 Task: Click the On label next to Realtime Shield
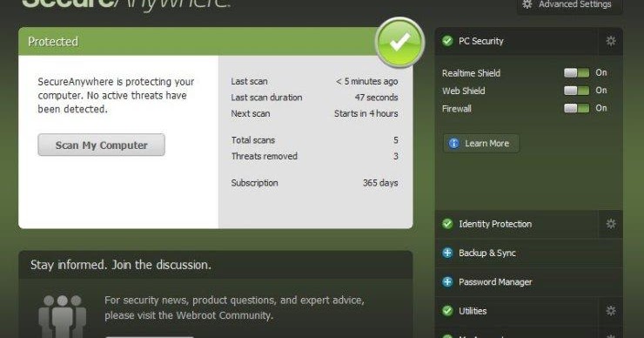pyautogui.click(x=601, y=73)
